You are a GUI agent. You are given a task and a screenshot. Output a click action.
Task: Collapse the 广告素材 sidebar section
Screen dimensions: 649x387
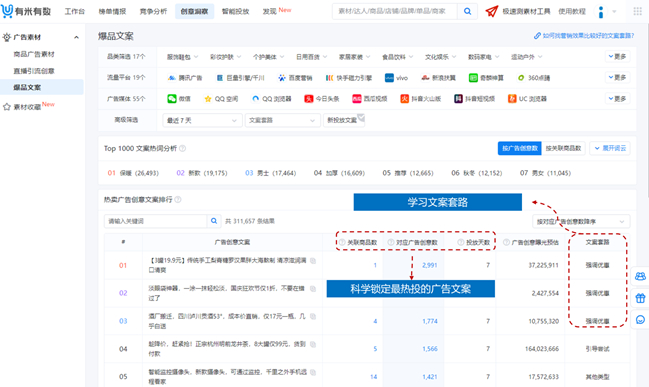[x=77, y=37]
